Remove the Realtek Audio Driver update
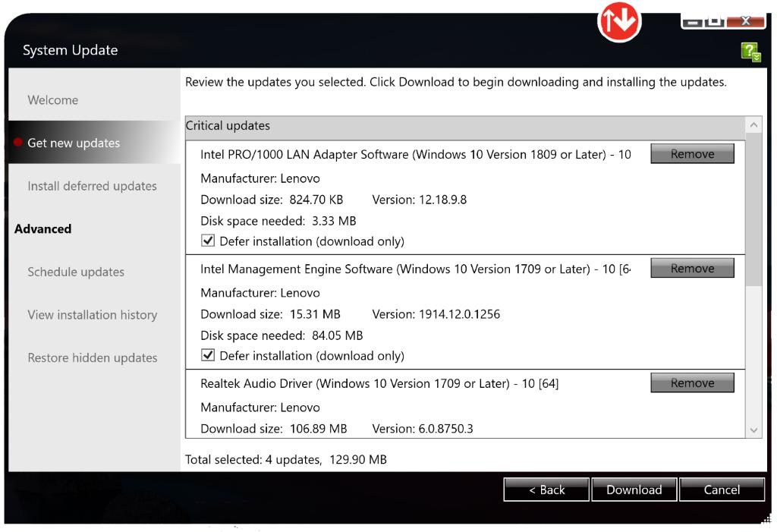 pyautogui.click(x=692, y=383)
